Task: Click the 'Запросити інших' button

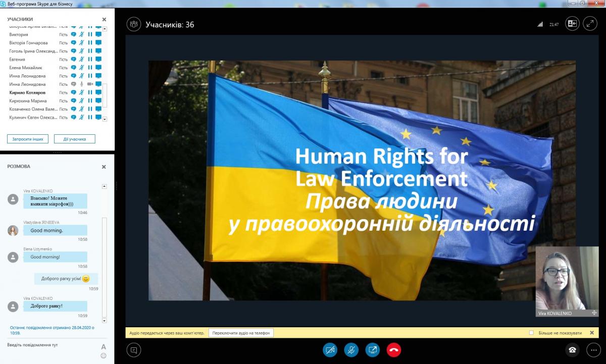Action: pyautogui.click(x=24, y=139)
